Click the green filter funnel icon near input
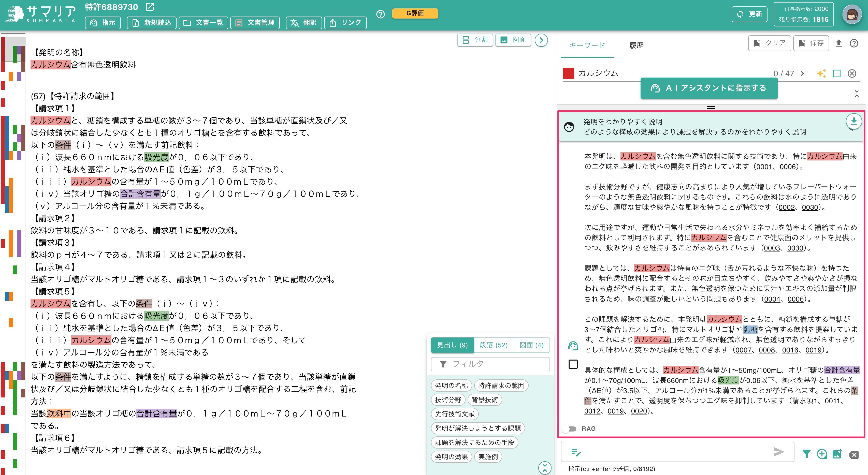The image size is (868, 475). click(x=806, y=454)
